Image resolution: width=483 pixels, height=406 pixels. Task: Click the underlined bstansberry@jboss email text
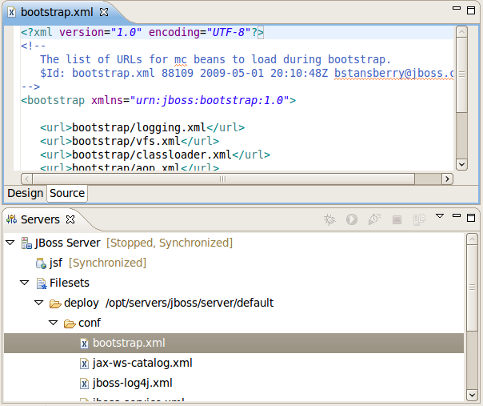tap(394, 73)
